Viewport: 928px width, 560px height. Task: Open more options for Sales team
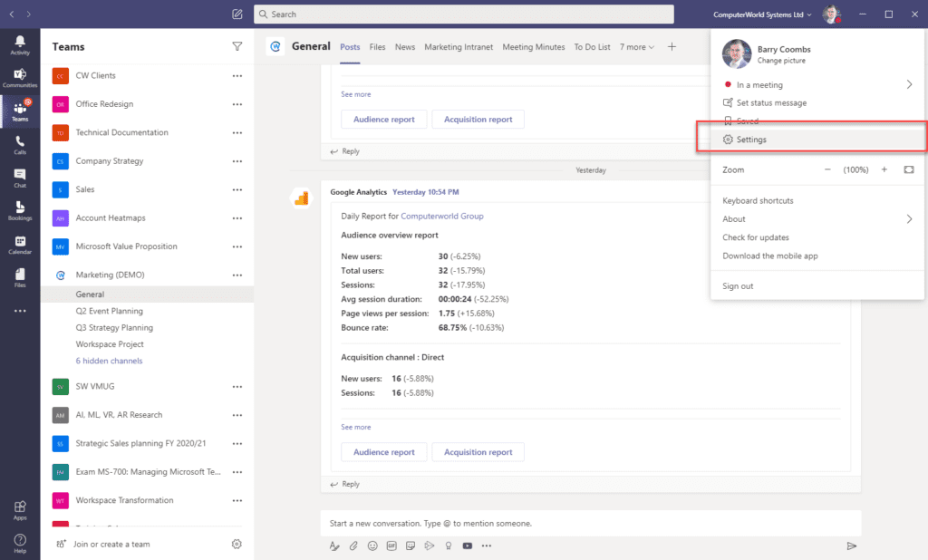(x=237, y=189)
